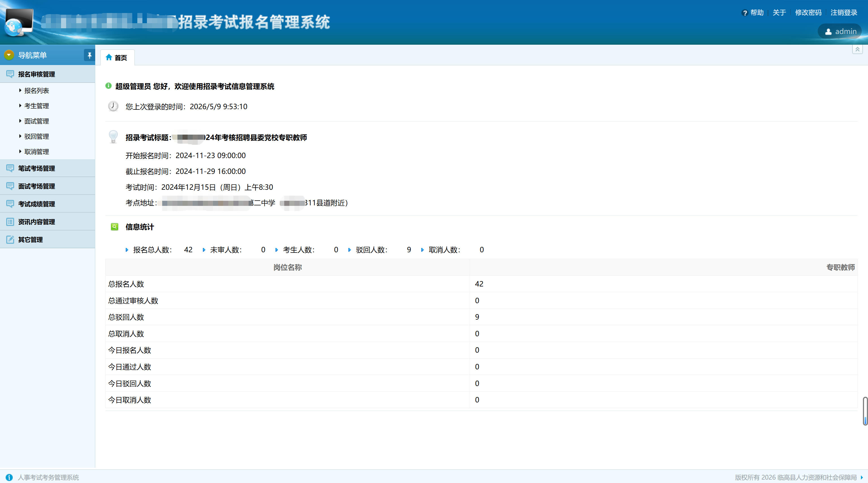
Task: Click the vertical scrollbar thumb at right
Action: (x=865, y=411)
